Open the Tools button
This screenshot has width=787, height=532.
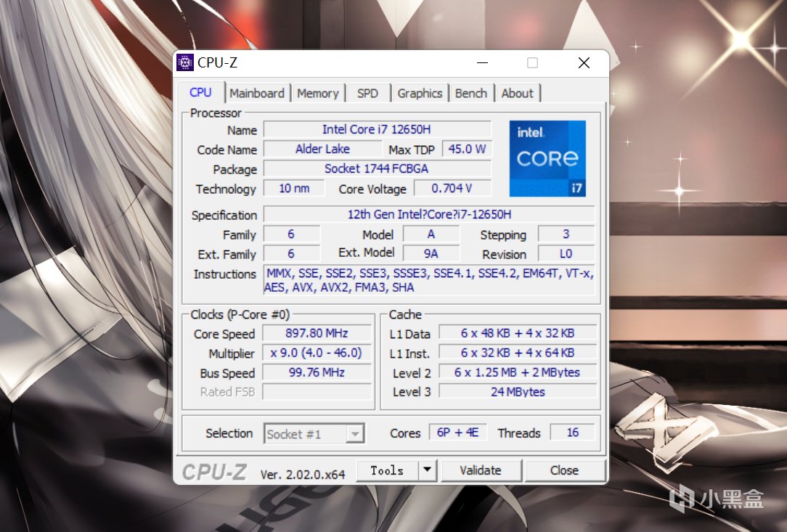coord(387,470)
